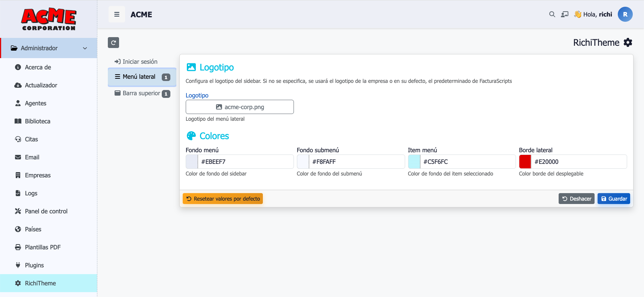The width and height of the screenshot is (644, 297).
Task: Click the hamburger menu toggle button
Action: click(x=117, y=14)
